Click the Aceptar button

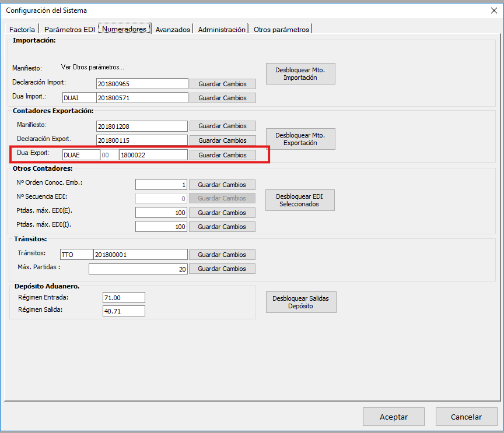tap(394, 417)
